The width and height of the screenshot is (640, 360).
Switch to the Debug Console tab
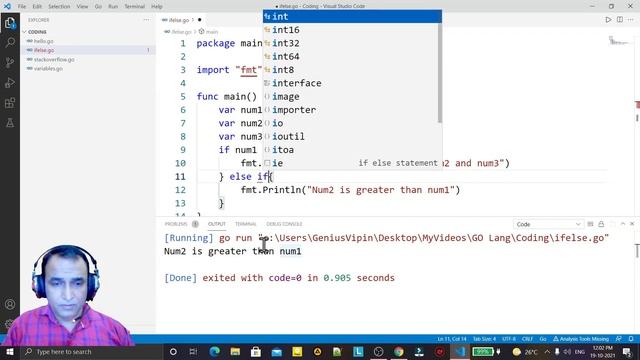tap(284, 224)
